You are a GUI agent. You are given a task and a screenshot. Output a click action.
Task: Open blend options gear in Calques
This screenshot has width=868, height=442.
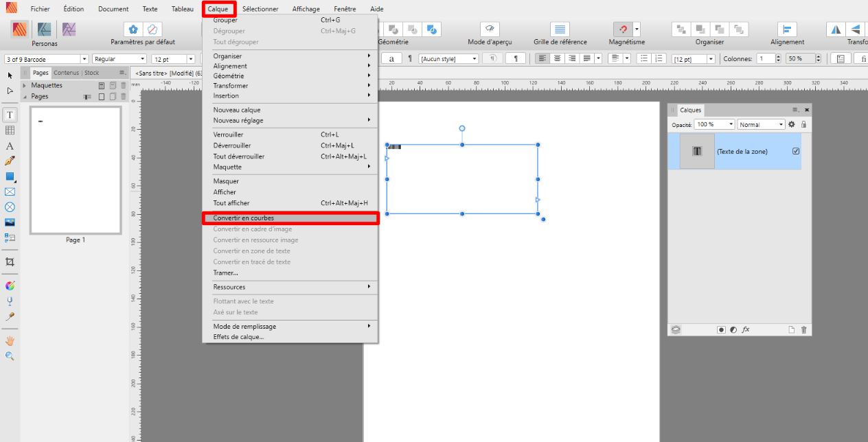pyautogui.click(x=792, y=124)
